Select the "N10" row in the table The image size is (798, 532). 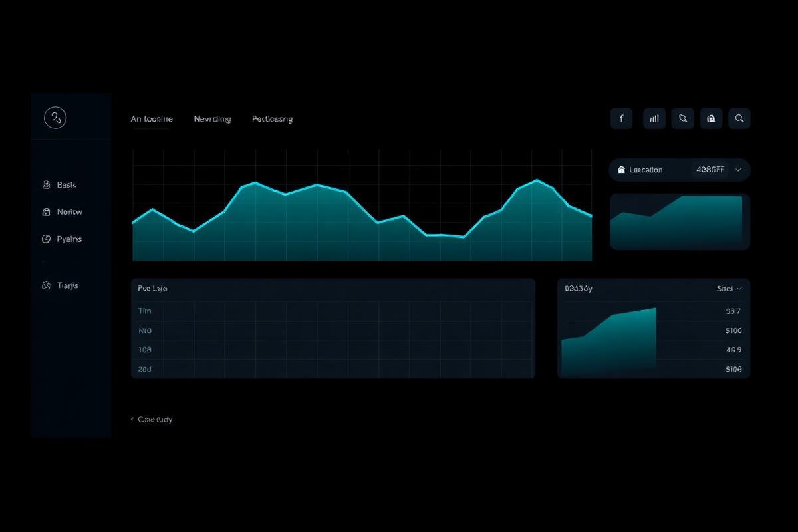[333, 331]
